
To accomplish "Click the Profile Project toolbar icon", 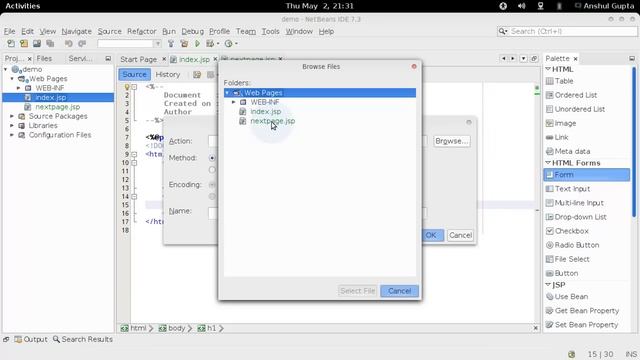I will pyautogui.click(x=229, y=43).
